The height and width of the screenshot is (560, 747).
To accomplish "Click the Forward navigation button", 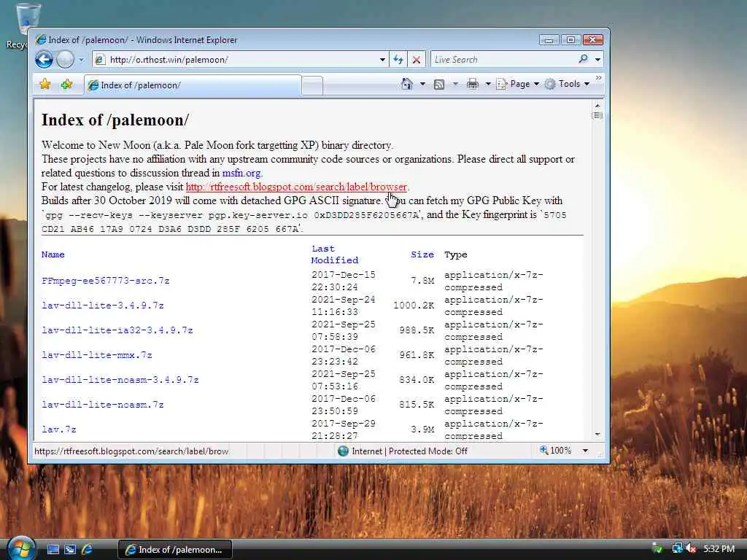I will pyautogui.click(x=65, y=60).
